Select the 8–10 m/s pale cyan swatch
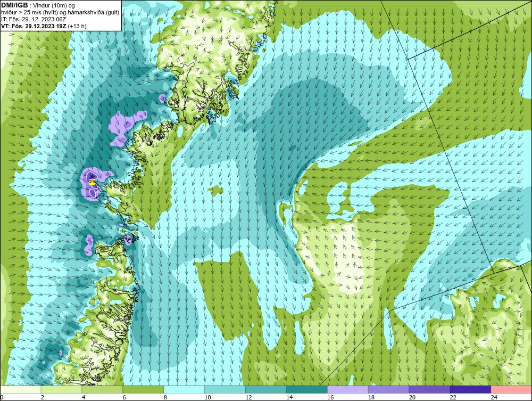Screen dimensions: 532x401 (x=184, y=389)
